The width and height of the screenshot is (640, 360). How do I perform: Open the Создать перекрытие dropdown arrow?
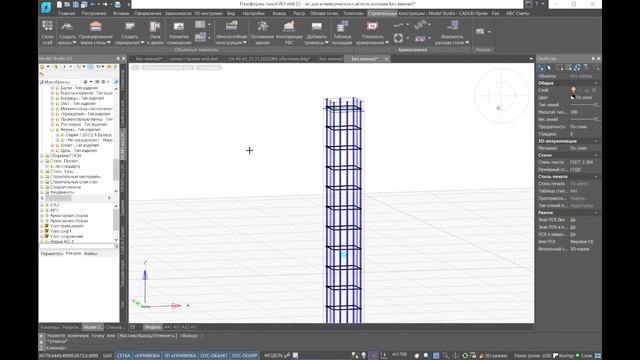142,42
